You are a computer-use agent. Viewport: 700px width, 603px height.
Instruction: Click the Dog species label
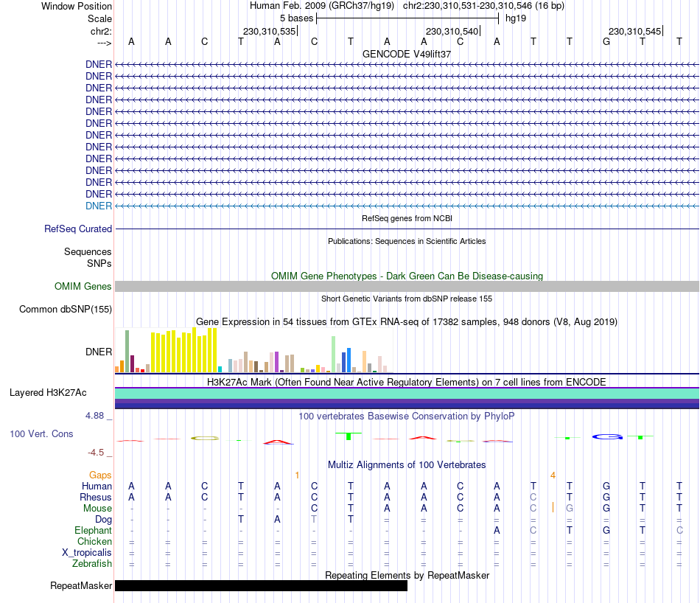click(x=104, y=520)
